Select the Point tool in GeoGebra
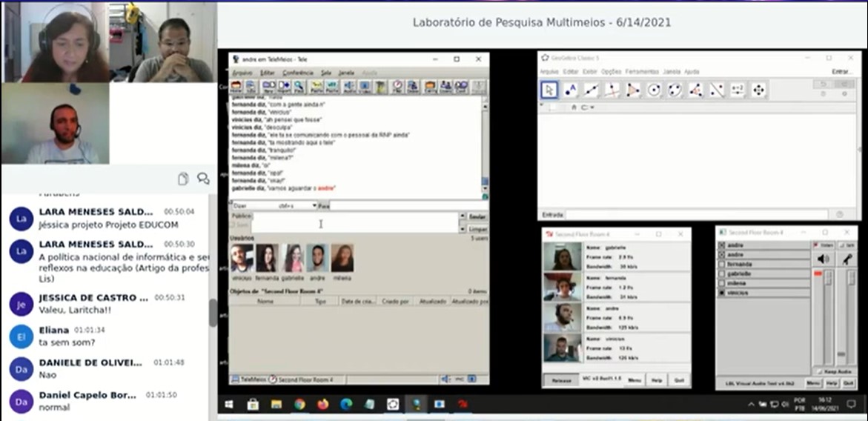Image resolution: width=868 pixels, height=421 pixels. click(x=570, y=90)
